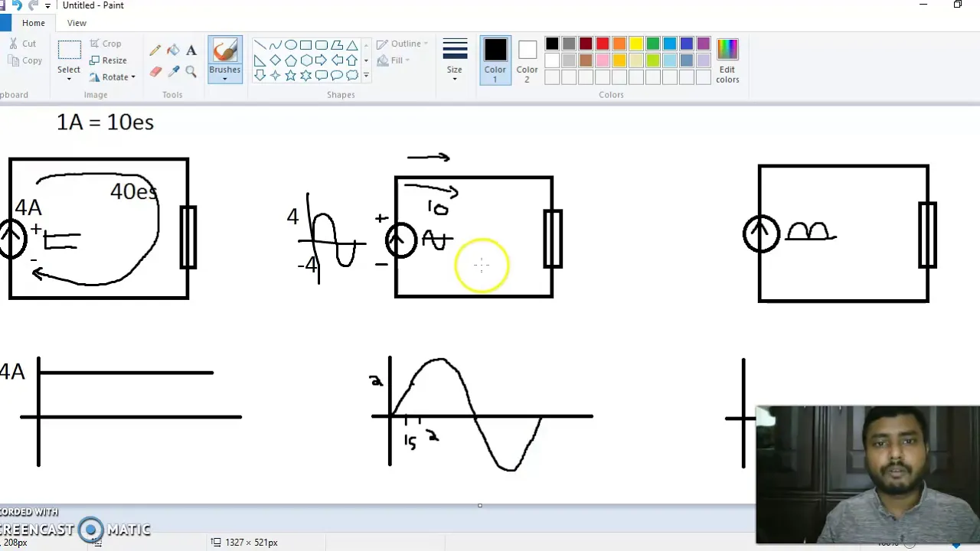Pick the dark gray color swatch
Image resolution: width=980 pixels, height=551 pixels.
[569, 44]
